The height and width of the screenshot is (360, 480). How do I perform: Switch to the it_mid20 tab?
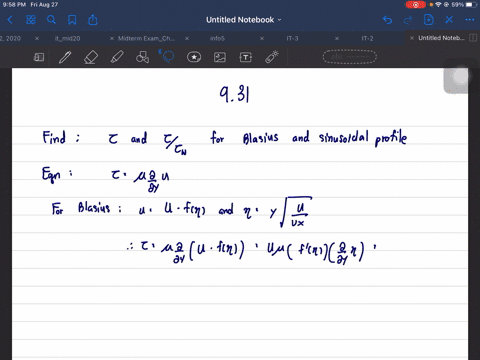pyautogui.click(x=68, y=38)
